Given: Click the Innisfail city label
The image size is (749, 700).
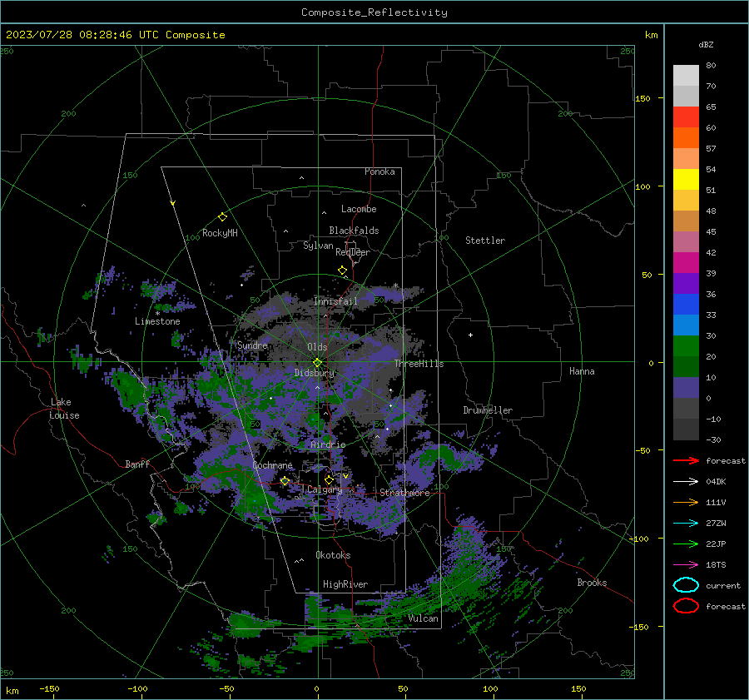Looking at the screenshot, I should tap(335, 301).
